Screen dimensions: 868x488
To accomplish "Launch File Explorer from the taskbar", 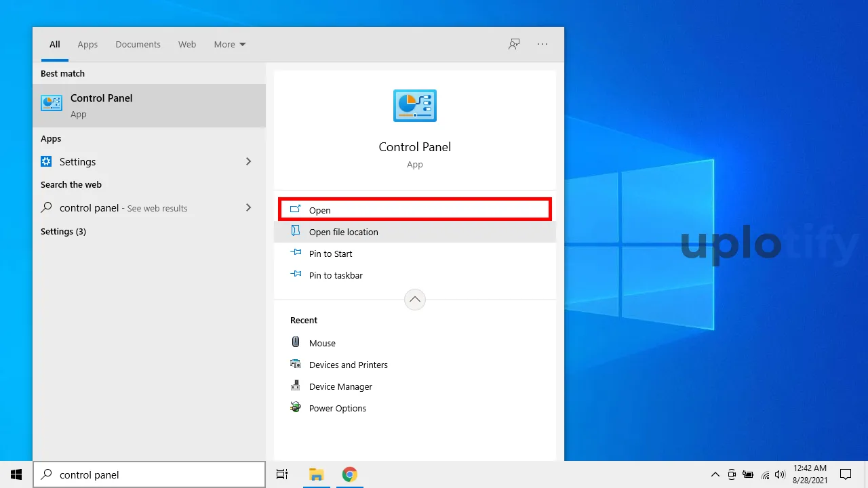I will click(x=316, y=474).
